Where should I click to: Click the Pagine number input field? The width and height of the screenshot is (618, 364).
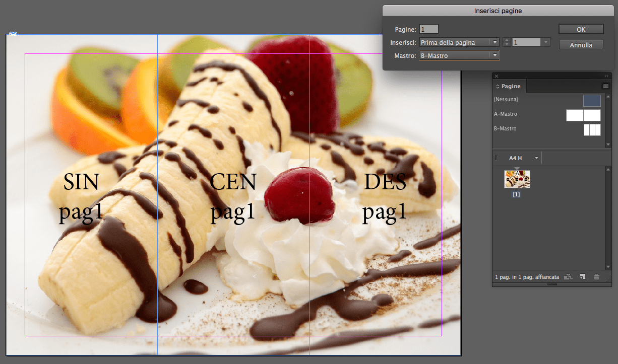coord(429,29)
